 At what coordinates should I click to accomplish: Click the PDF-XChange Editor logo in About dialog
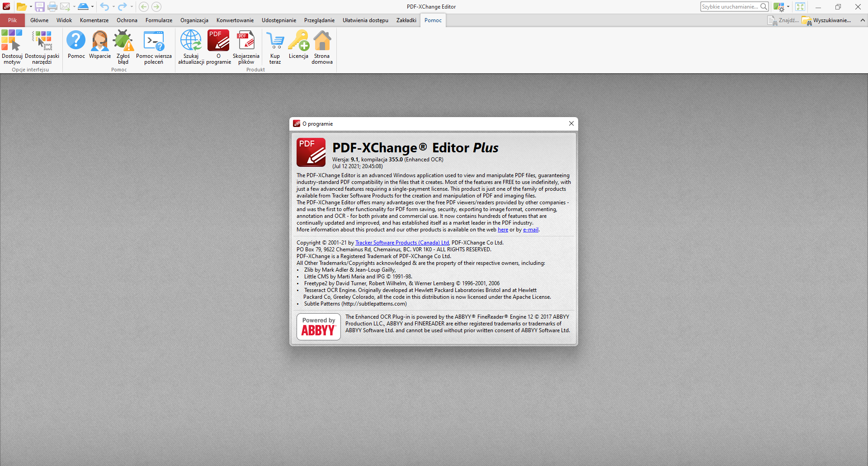pyautogui.click(x=311, y=152)
